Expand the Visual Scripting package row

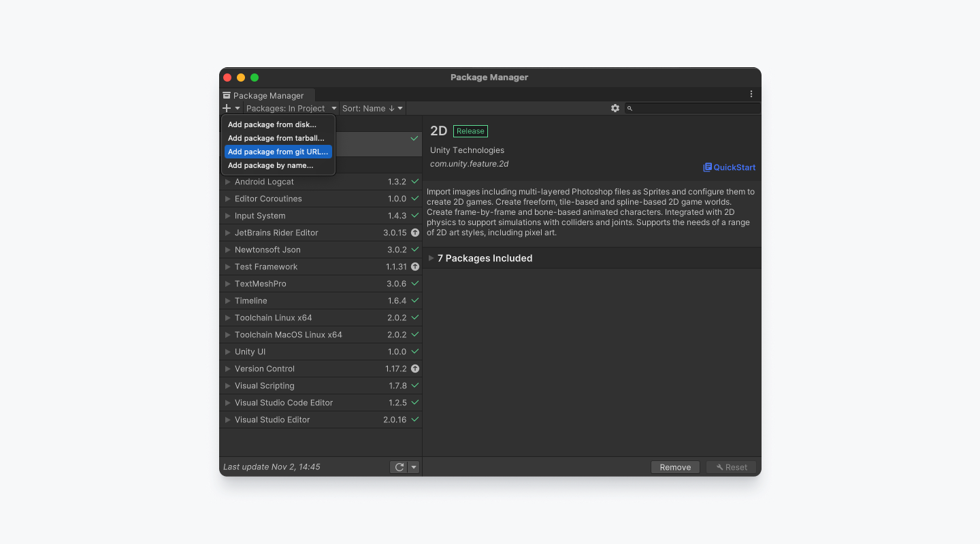tap(228, 386)
